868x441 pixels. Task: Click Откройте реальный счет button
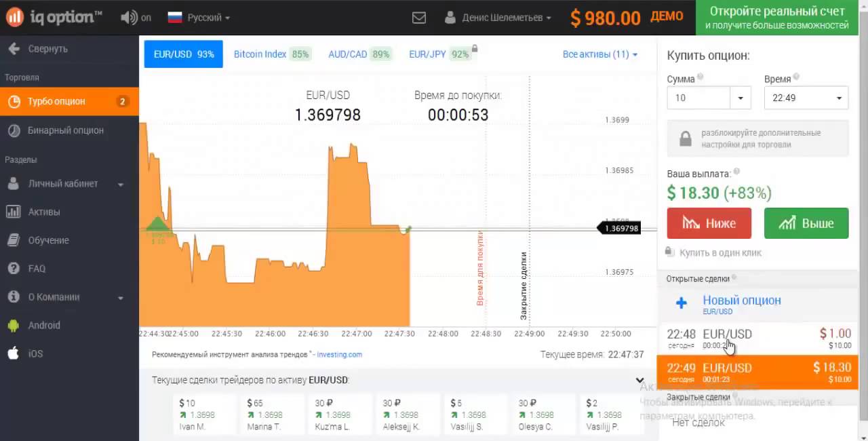(777, 18)
